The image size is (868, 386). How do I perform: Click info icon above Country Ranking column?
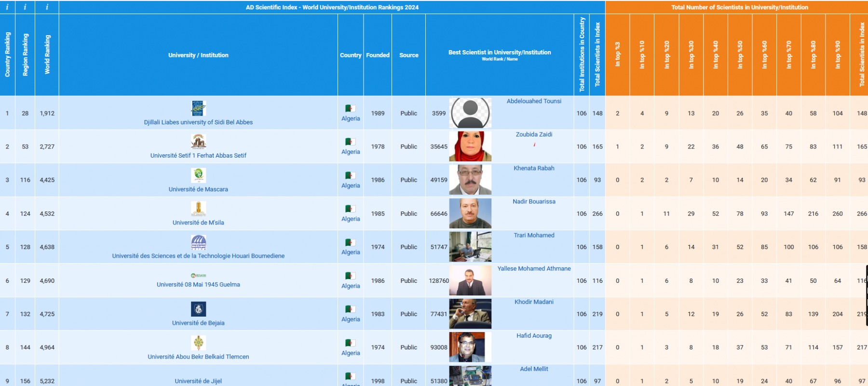7,7
